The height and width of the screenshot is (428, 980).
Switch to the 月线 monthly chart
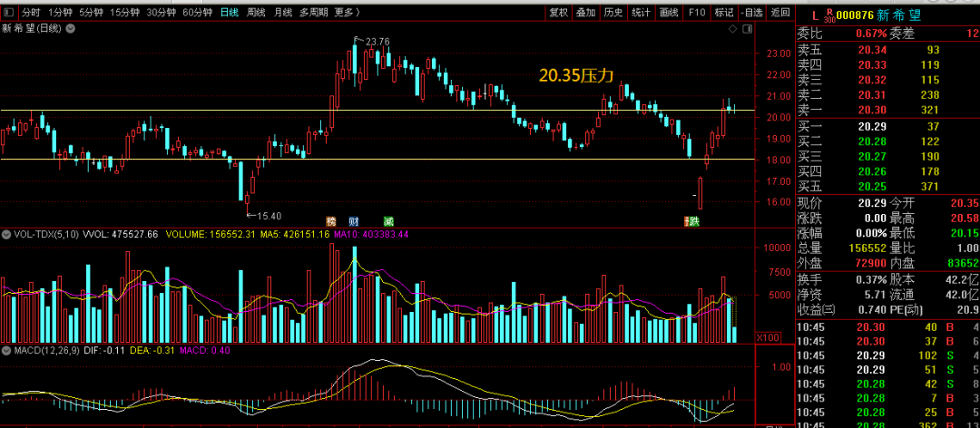click(282, 13)
